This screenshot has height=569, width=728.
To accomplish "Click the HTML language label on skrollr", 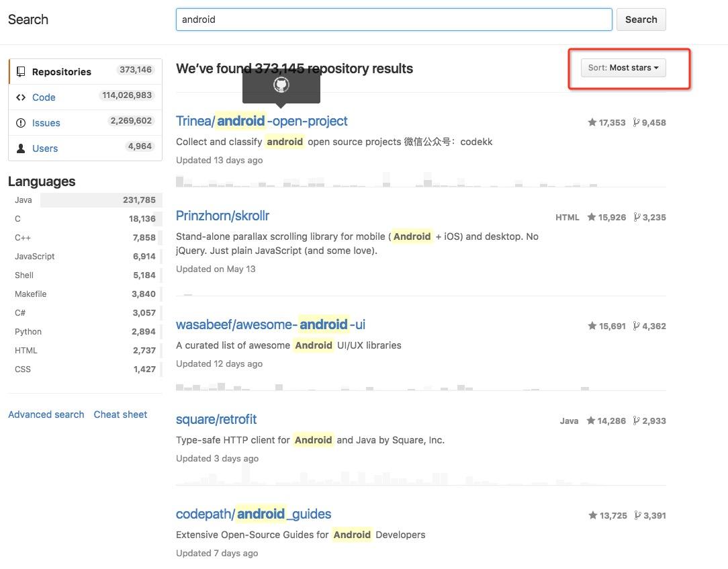I will (x=567, y=218).
